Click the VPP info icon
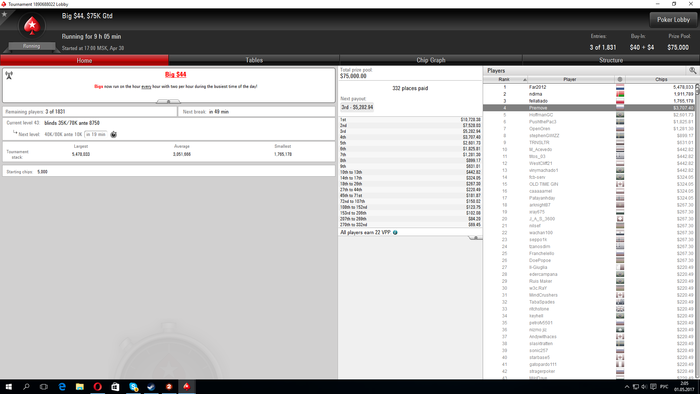This screenshot has height=394, width=700. click(x=395, y=232)
